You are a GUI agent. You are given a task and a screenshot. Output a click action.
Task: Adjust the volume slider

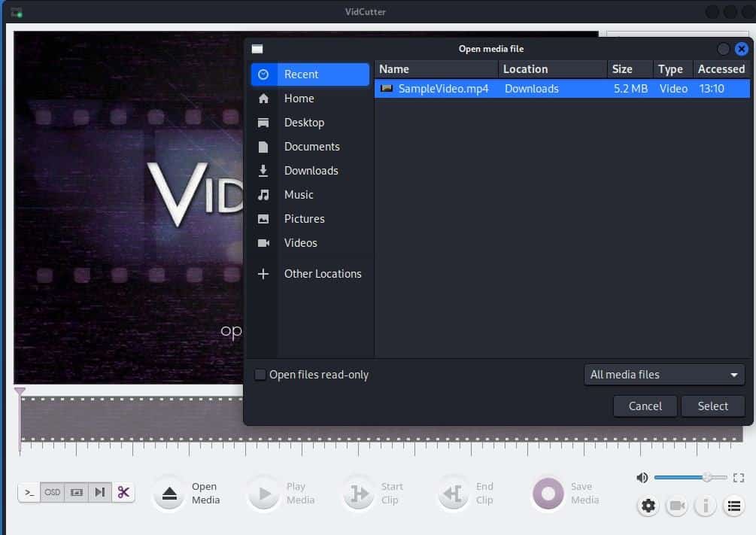(x=691, y=478)
